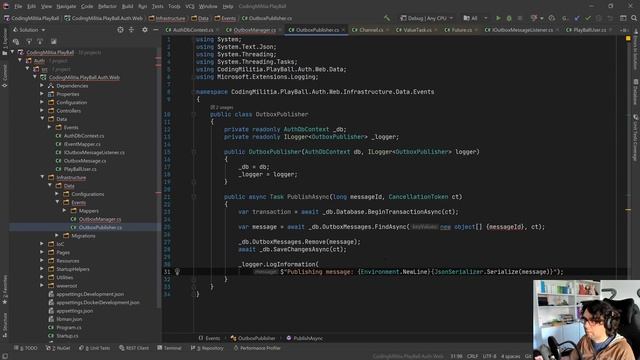This screenshot has height=360, width=640.
Task: Click PublishAsync in the bottom editor breadcrumb
Action: 308,338
